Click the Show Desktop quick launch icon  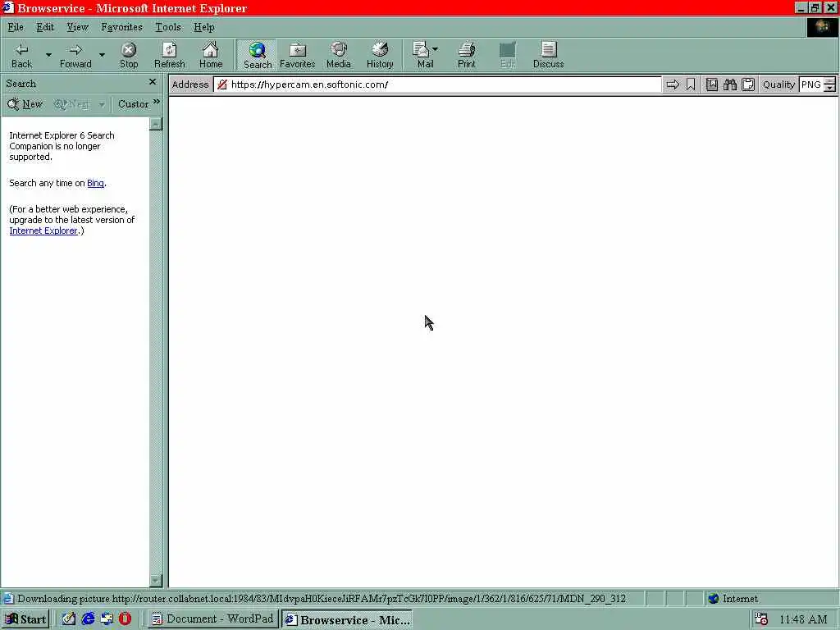[107, 619]
